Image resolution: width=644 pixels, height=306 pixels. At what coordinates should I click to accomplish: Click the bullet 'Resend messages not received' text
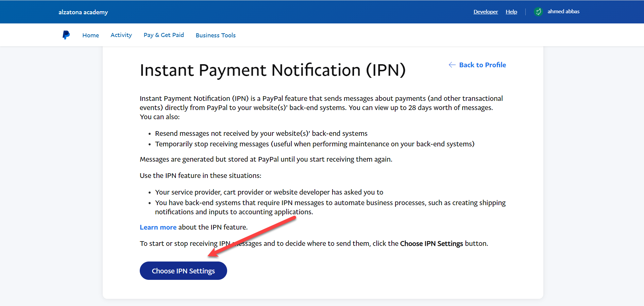[261, 133]
